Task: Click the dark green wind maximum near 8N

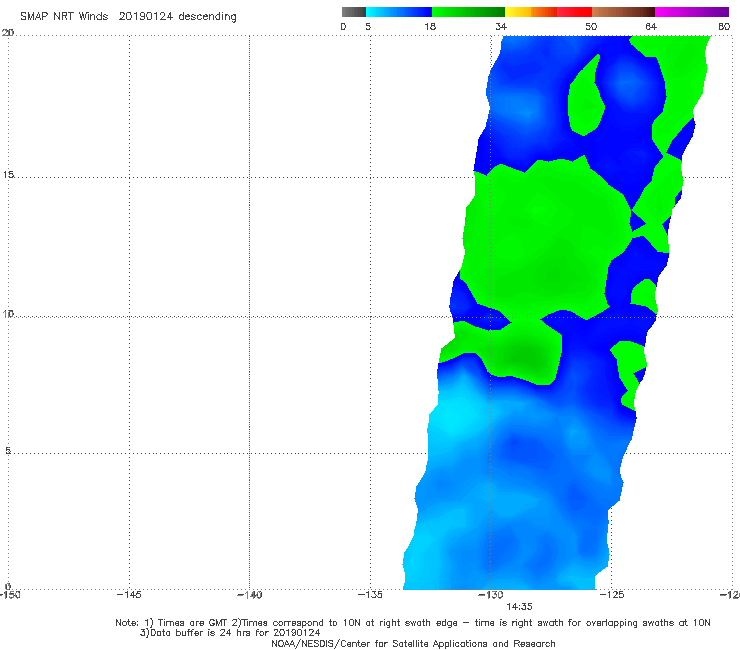Action: (524, 356)
